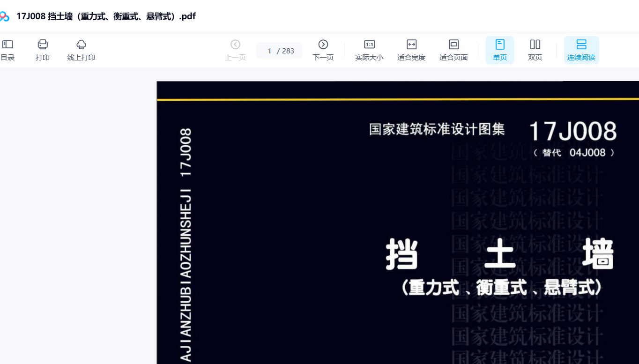Toggle 连续阅读 continuous reading

coord(581,50)
